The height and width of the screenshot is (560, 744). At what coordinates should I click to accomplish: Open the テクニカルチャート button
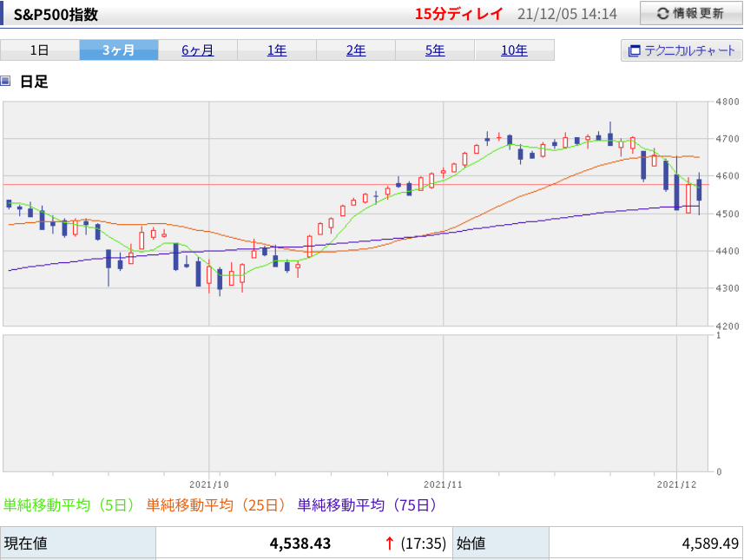click(x=681, y=50)
